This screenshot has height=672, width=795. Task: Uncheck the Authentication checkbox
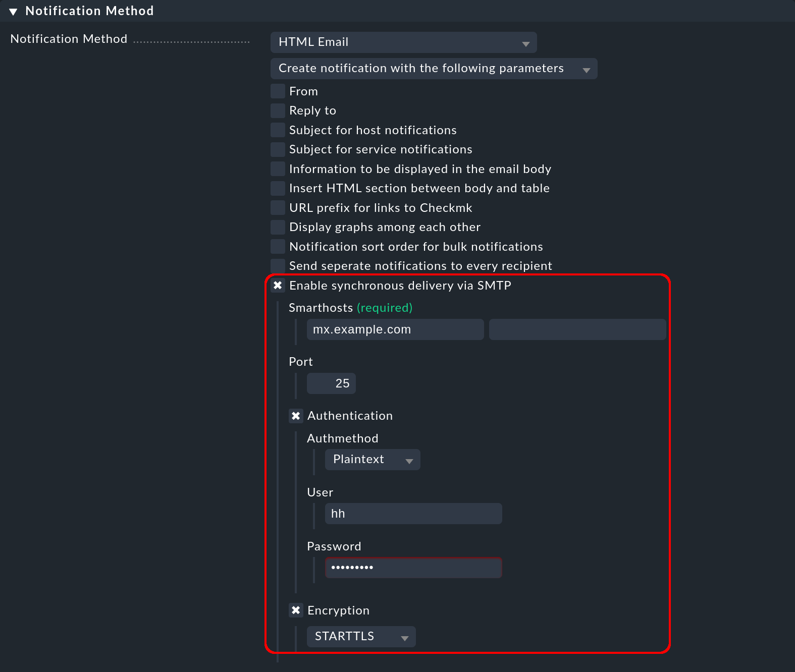[296, 416]
